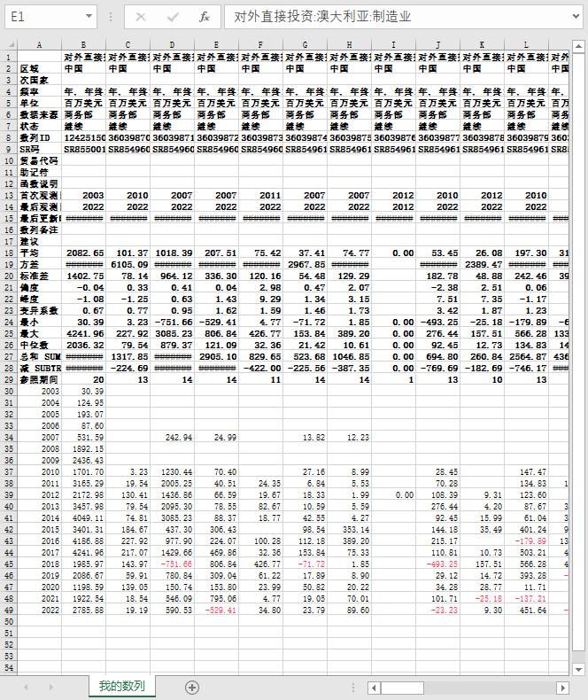The image size is (588, 700).
Task: Click cell A2 labeled 区域
Action: 39,69
